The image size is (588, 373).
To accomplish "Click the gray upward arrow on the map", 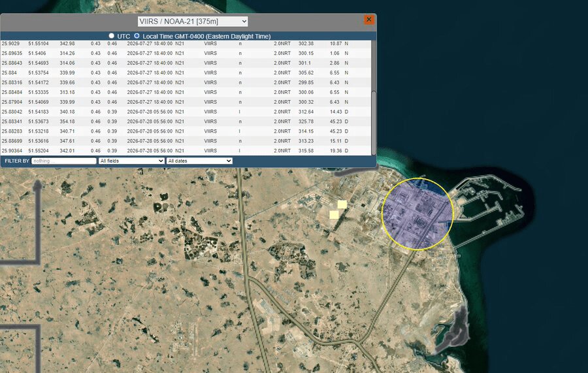I will [37, 186].
